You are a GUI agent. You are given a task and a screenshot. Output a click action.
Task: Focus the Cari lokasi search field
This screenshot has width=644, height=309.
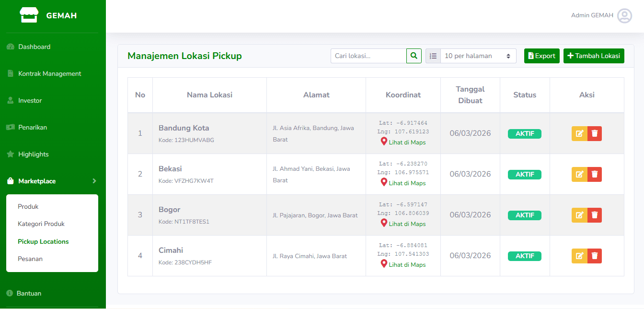point(368,56)
